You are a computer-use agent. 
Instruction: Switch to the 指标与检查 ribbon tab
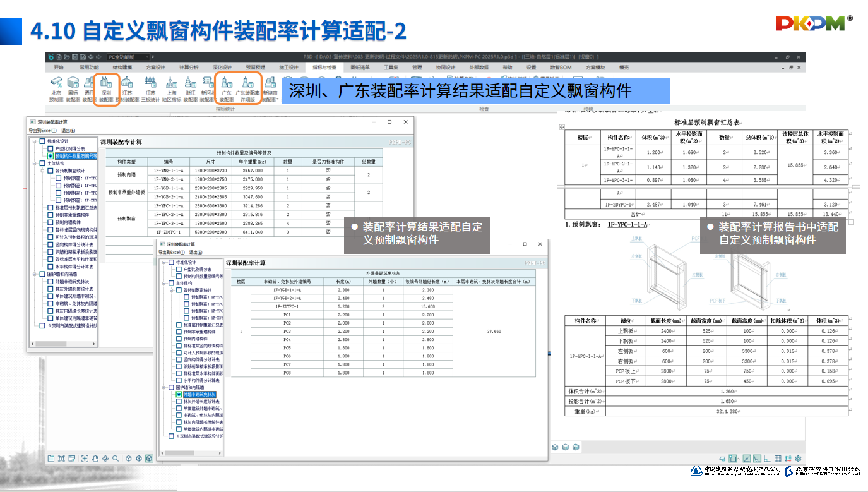tap(324, 68)
